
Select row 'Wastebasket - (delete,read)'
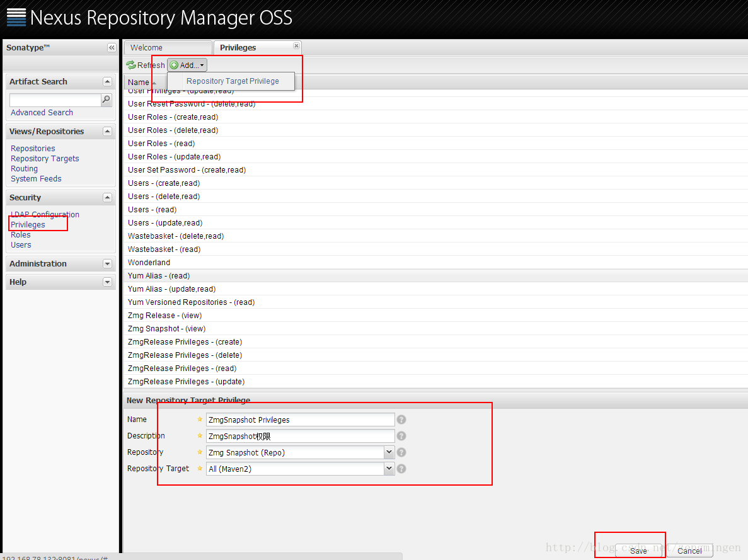pos(435,236)
